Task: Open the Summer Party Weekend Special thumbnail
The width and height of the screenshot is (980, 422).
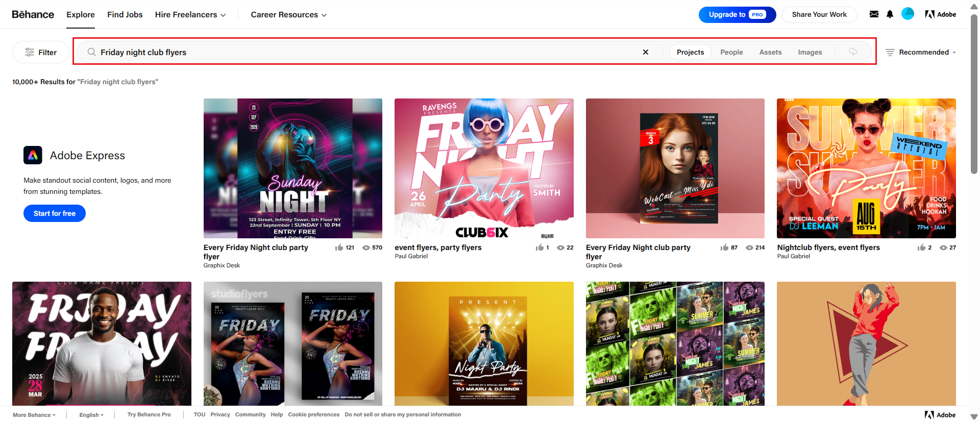Action: (x=866, y=168)
